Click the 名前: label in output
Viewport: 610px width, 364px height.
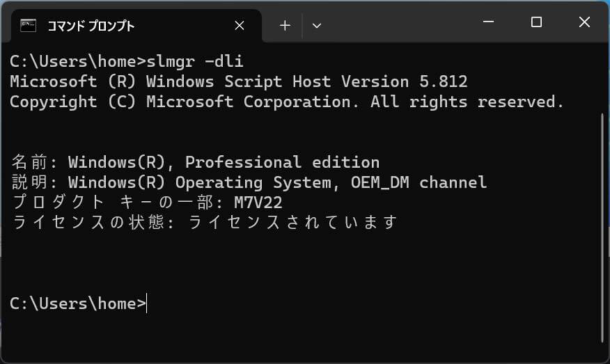click(34, 162)
